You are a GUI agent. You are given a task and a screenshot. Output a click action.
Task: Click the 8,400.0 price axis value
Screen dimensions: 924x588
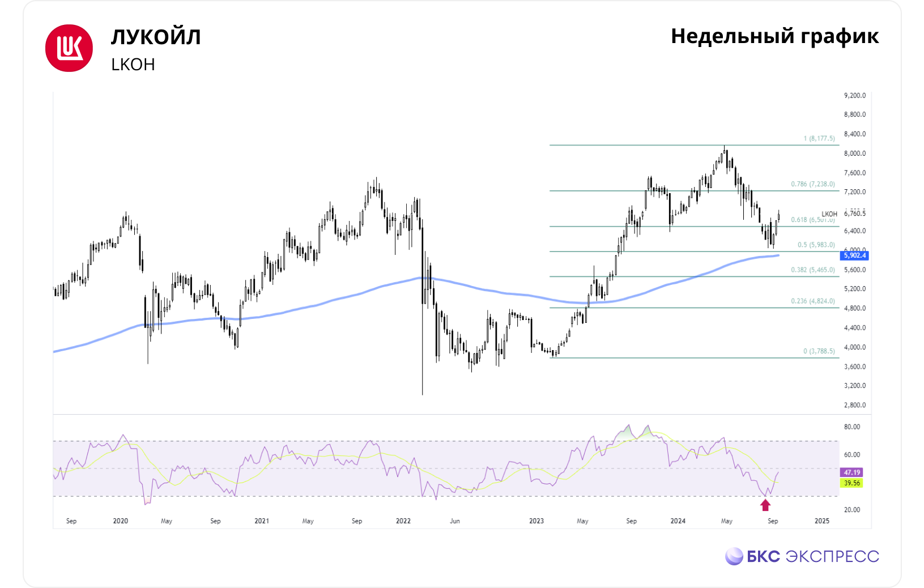855,134
